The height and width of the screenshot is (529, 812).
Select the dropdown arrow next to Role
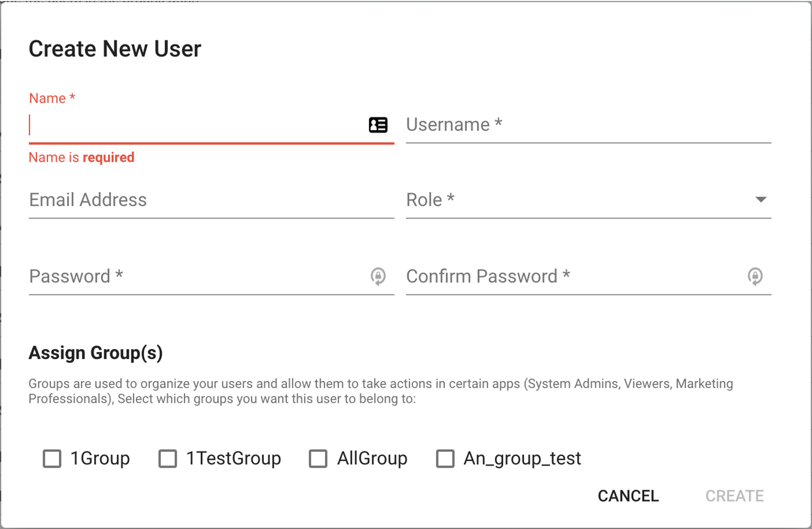[x=761, y=199]
